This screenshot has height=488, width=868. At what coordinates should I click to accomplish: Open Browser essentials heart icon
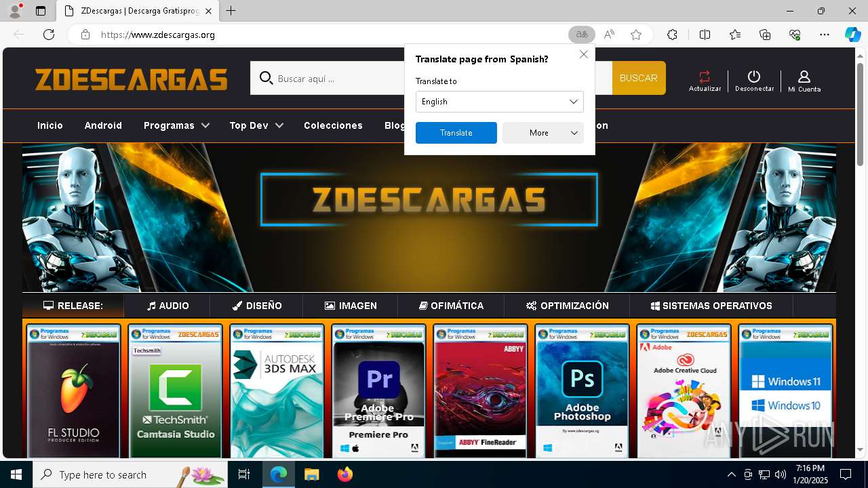[795, 35]
